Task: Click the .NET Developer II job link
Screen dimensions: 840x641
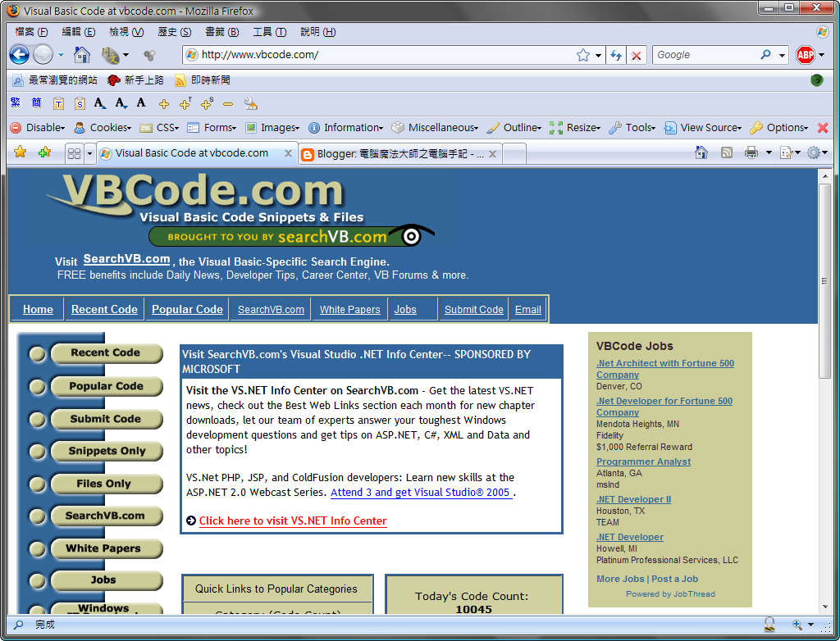Action: [634, 499]
